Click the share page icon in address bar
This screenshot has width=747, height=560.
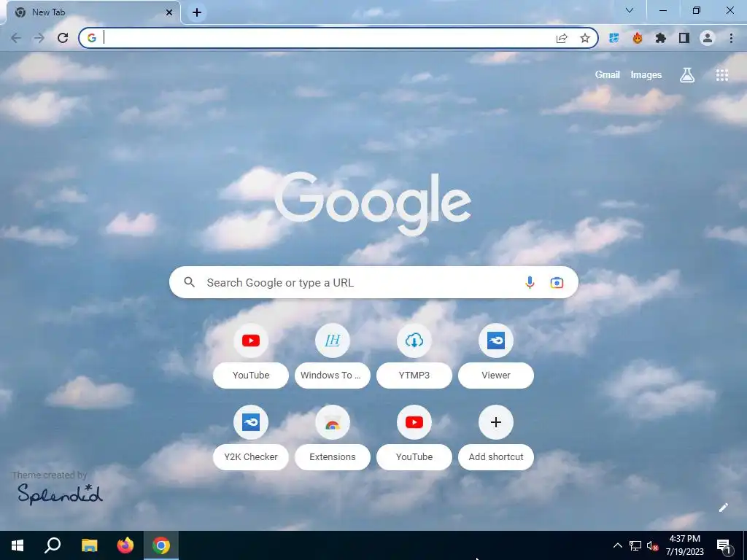coord(562,38)
